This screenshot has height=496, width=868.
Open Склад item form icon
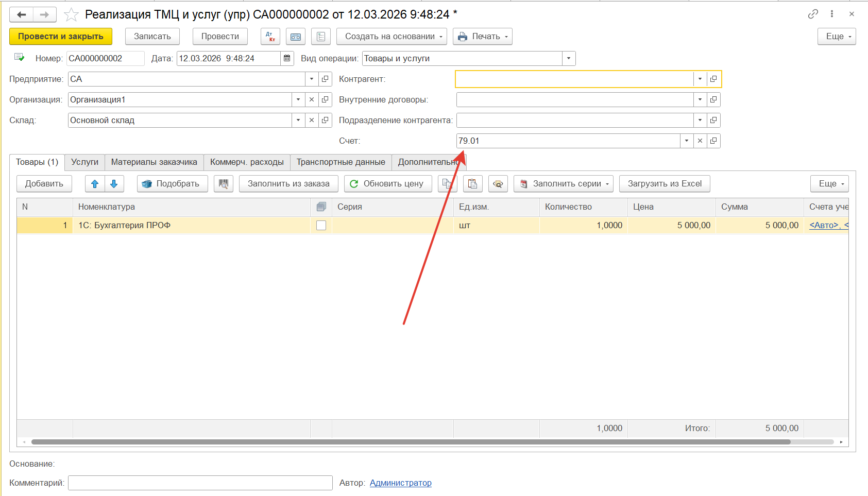tap(325, 120)
